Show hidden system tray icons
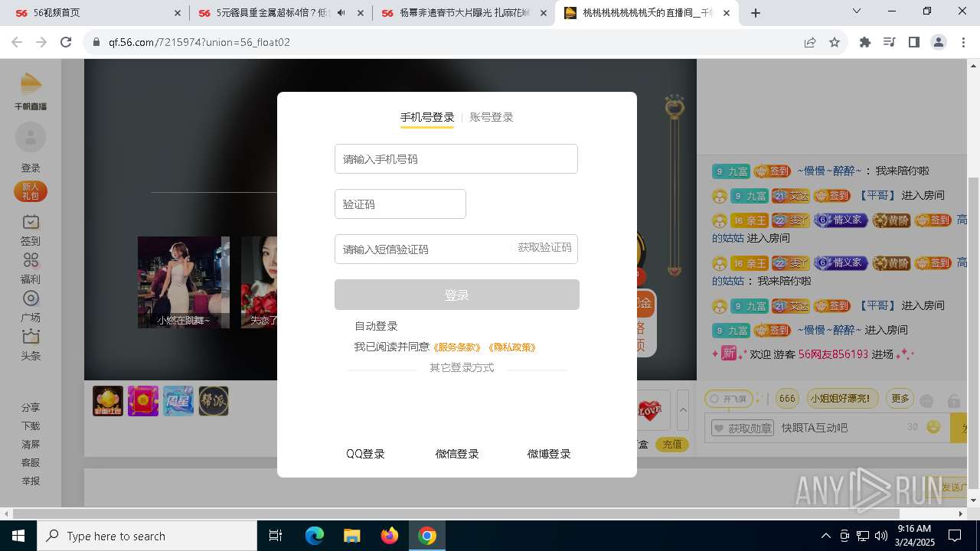This screenshot has height=551, width=980. click(825, 536)
